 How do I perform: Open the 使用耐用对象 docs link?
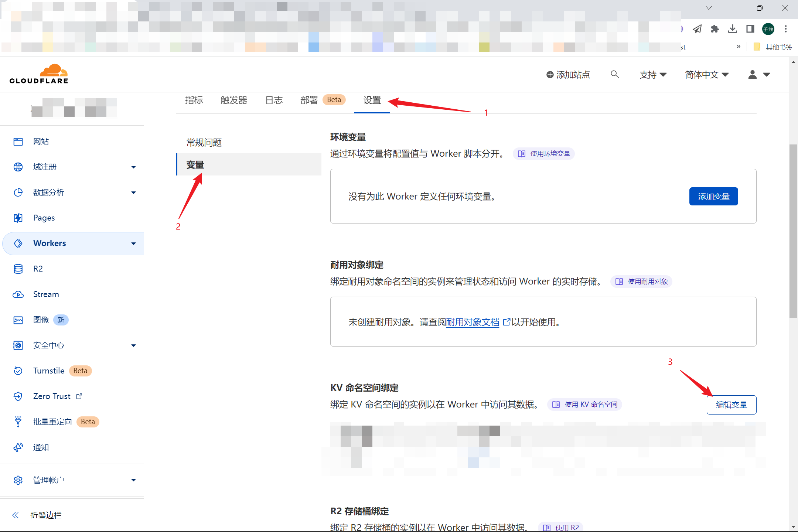click(x=641, y=282)
